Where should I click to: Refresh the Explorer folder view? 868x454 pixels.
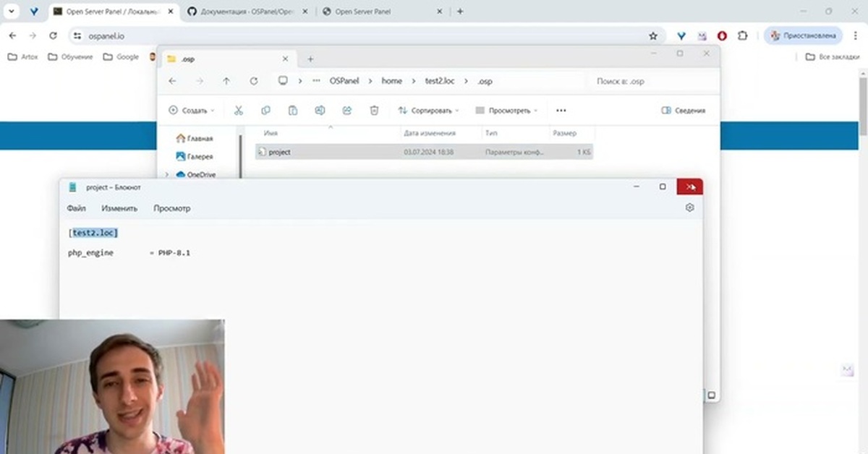pyautogui.click(x=253, y=82)
